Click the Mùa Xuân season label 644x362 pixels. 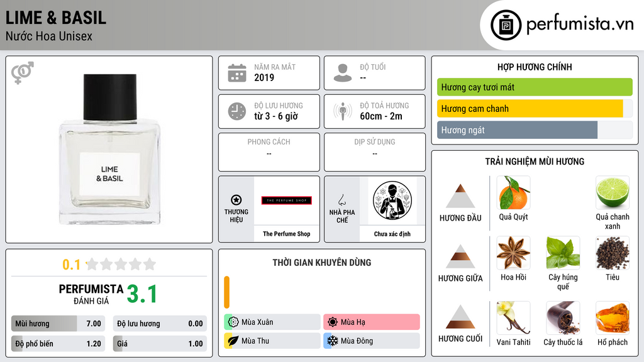pos(257,322)
